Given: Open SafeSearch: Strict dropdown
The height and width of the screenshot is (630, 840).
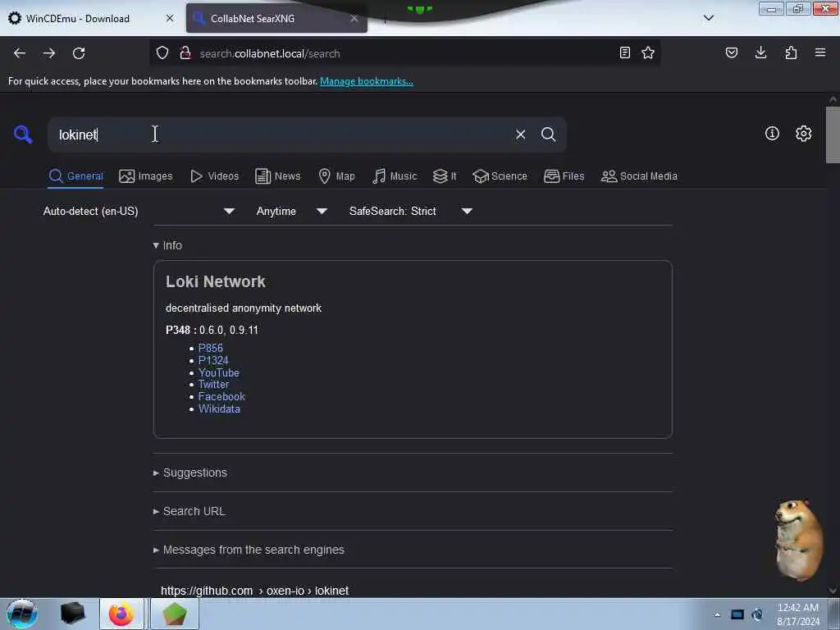Looking at the screenshot, I should [410, 211].
